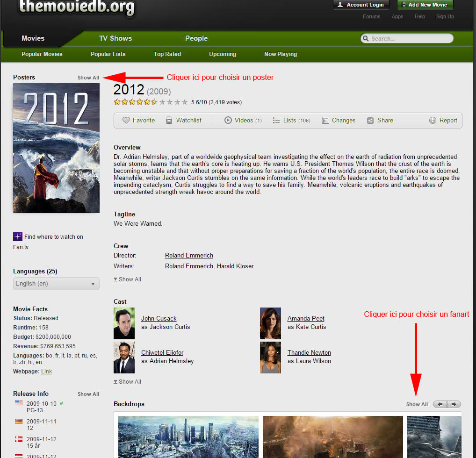476x458 pixels.
Task: Show all Backdrops
Action: (417, 404)
